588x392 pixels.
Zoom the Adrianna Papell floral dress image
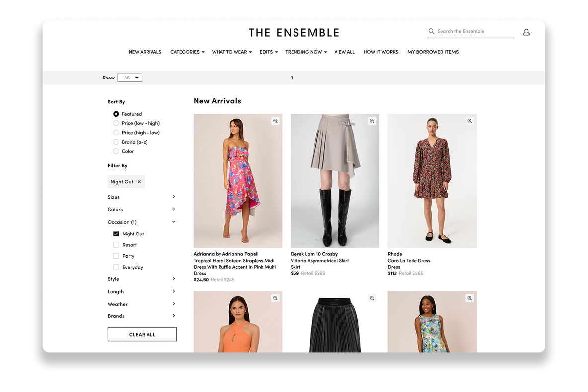pyautogui.click(x=275, y=121)
